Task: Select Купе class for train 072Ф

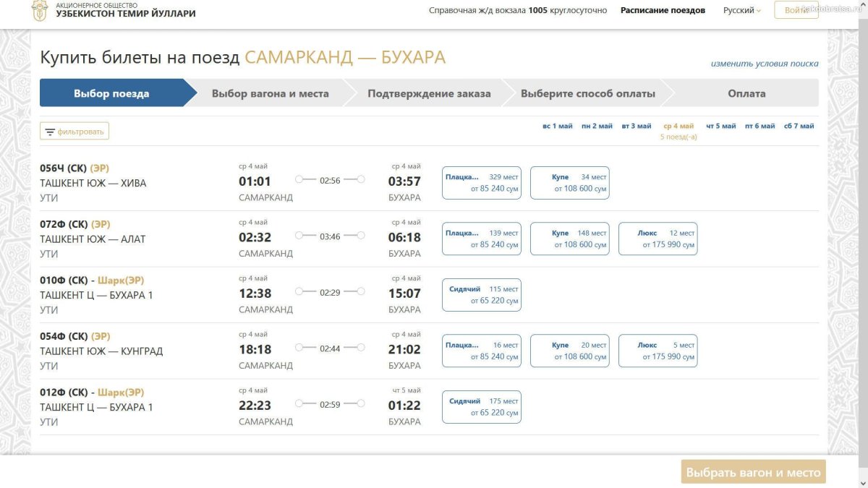Action: pos(570,238)
